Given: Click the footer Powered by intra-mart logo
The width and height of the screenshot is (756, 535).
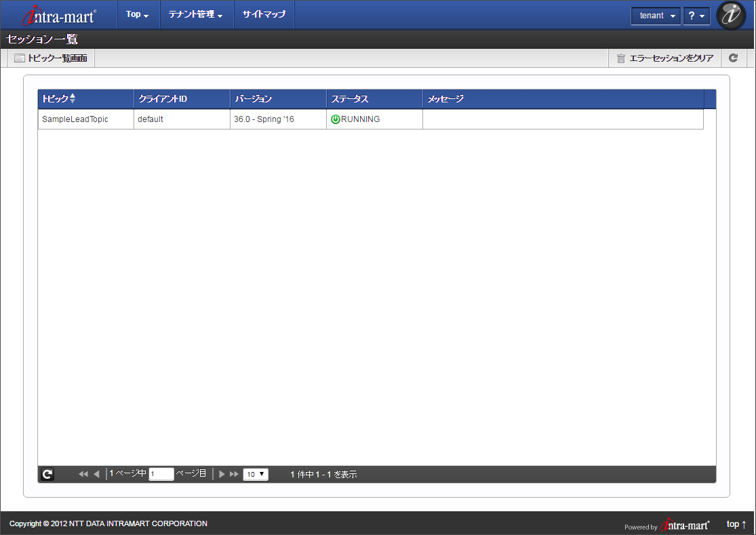Looking at the screenshot, I should pos(667,525).
